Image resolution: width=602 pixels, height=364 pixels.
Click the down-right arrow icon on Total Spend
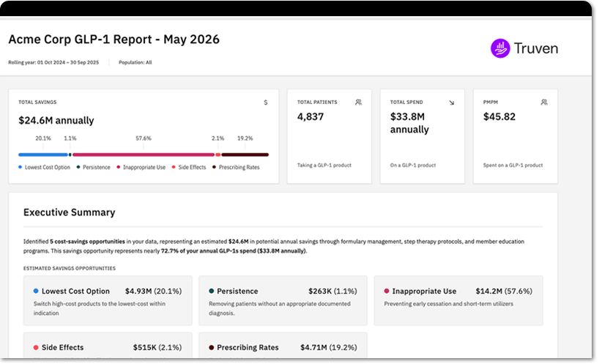click(451, 103)
